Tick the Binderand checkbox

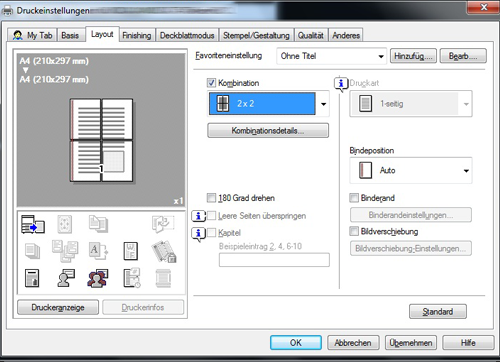click(354, 198)
